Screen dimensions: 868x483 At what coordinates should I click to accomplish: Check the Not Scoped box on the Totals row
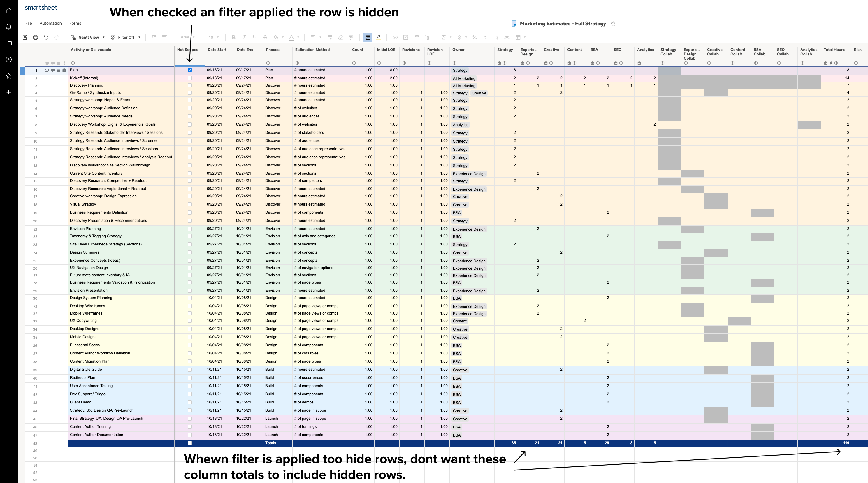[189, 443]
